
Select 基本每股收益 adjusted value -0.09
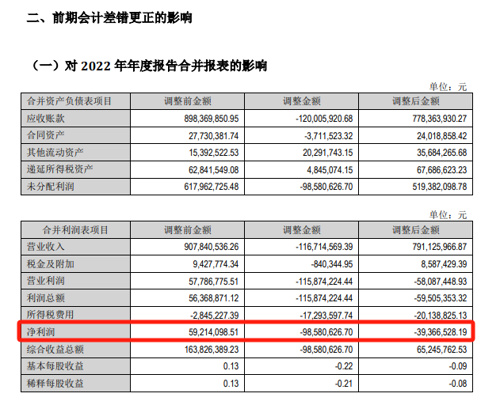(458, 366)
